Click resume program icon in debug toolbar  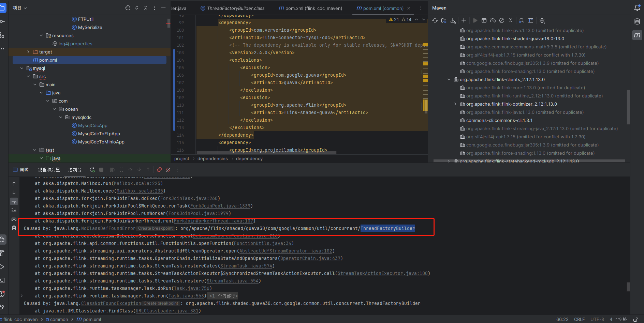click(113, 170)
